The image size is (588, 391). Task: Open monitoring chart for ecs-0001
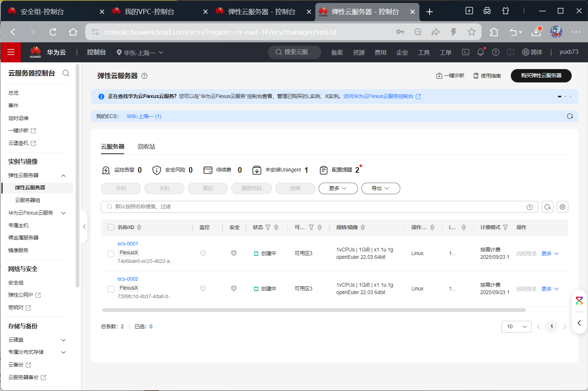203,253
